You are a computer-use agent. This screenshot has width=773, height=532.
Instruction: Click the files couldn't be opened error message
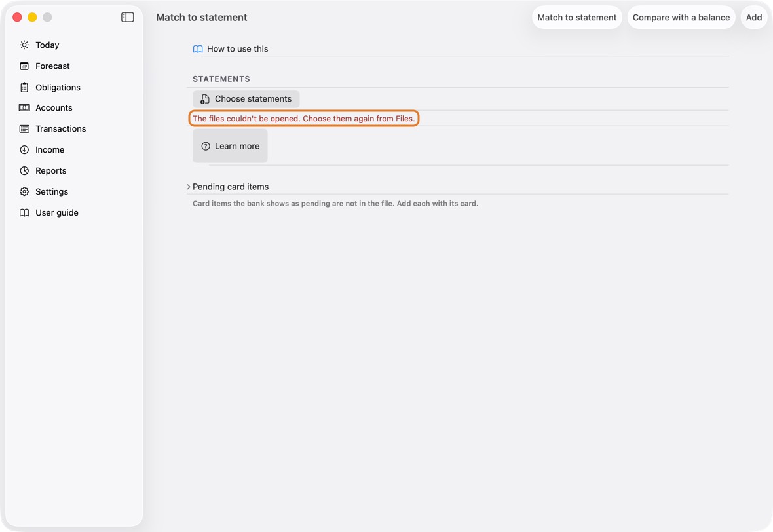pos(304,119)
